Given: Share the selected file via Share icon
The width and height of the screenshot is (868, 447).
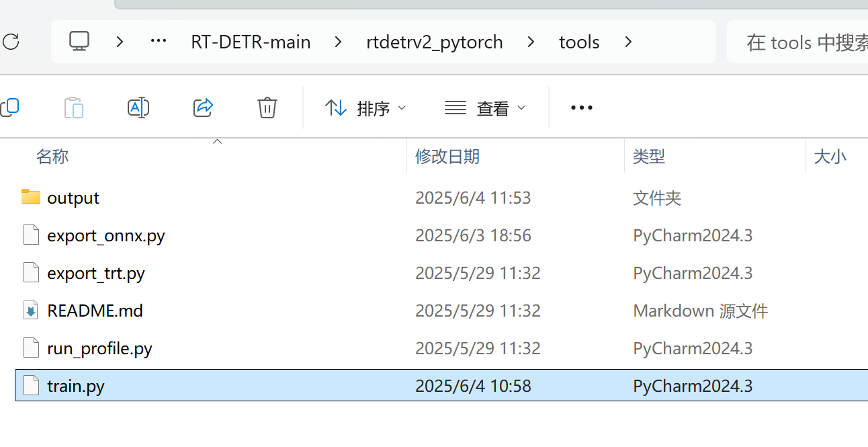Looking at the screenshot, I should point(203,107).
